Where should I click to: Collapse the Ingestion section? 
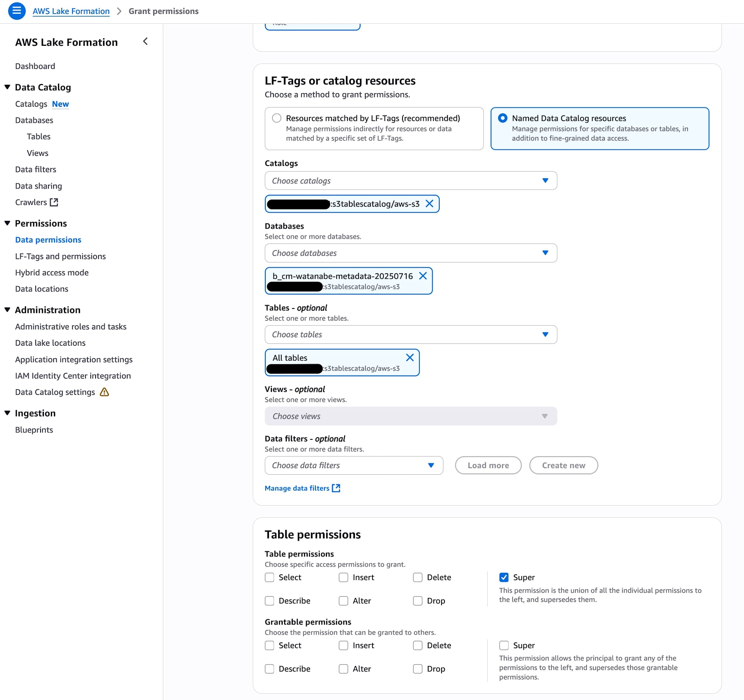click(7, 413)
